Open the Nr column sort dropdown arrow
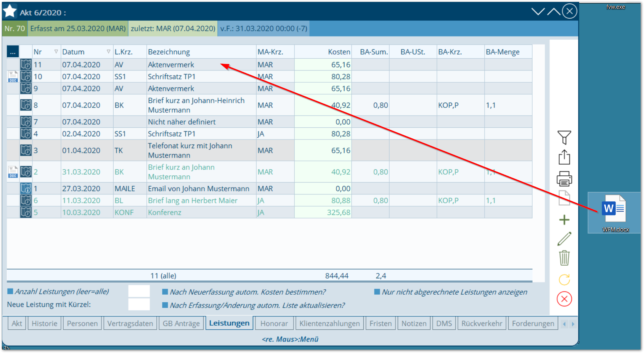Image resolution: width=644 pixels, height=353 pixels. click(x=56, y=51)
